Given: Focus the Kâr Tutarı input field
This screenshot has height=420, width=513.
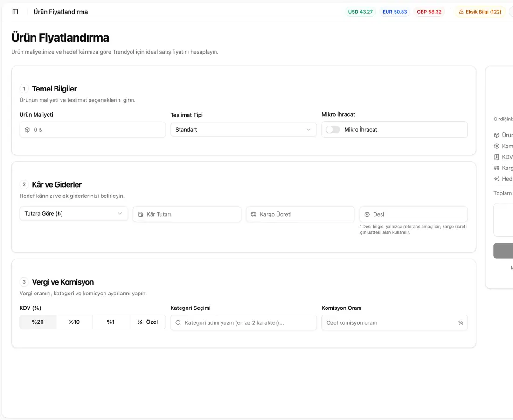Looking at the screenshot, I should point(187,214).
